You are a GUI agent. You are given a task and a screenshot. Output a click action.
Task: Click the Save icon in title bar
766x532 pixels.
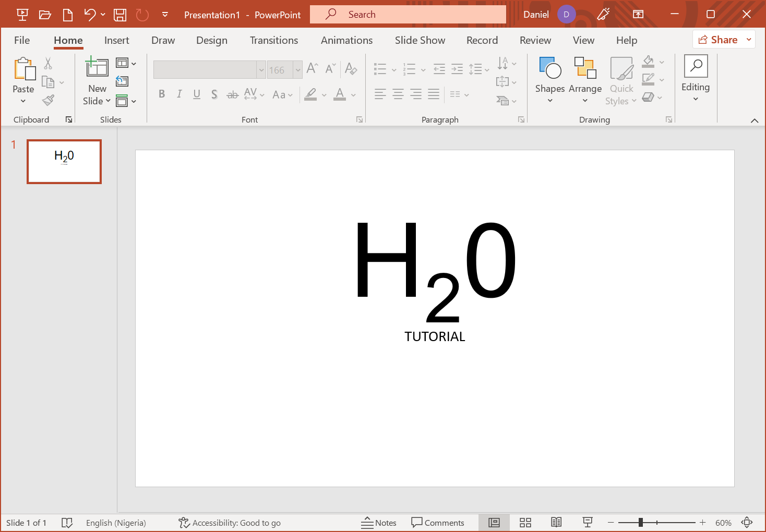coord(120,15)
